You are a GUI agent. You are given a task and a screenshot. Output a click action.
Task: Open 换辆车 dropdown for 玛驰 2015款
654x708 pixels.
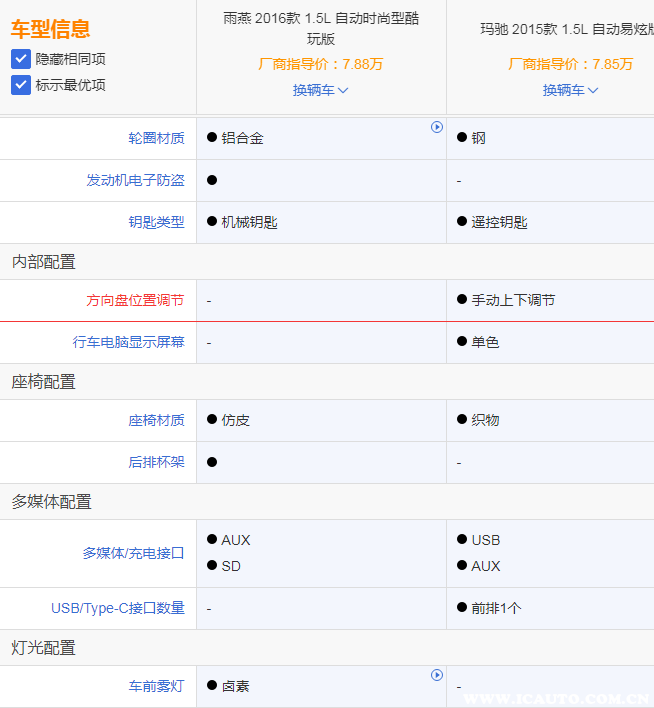[x=570, y=90]
